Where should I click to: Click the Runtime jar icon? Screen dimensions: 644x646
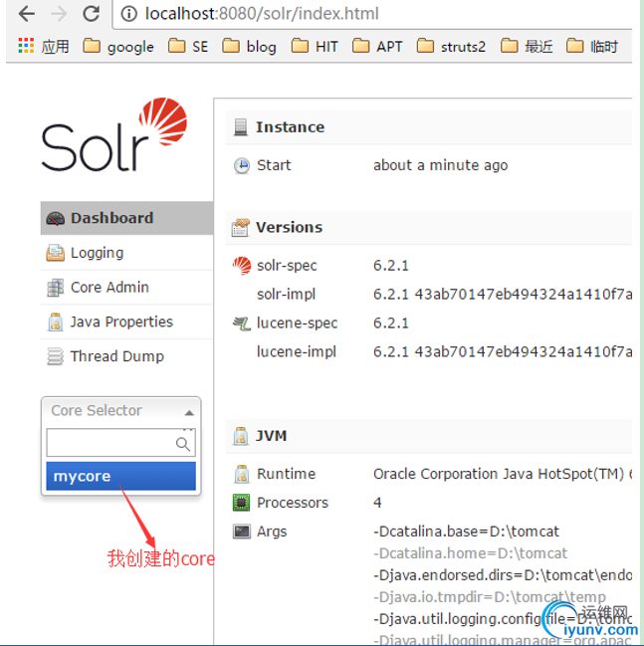pos(242,474)
